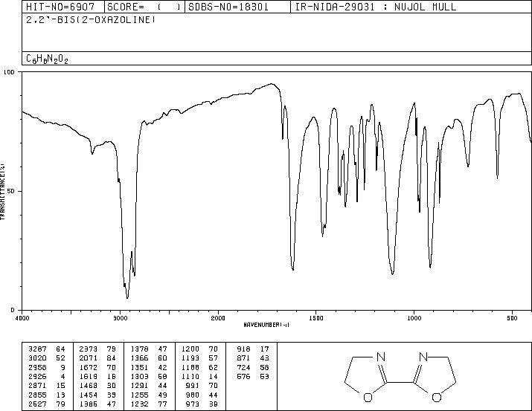Click the molecular formula C6H8N2O2
Viewport: 532px width, 411px height.
(x=47, y=59)
